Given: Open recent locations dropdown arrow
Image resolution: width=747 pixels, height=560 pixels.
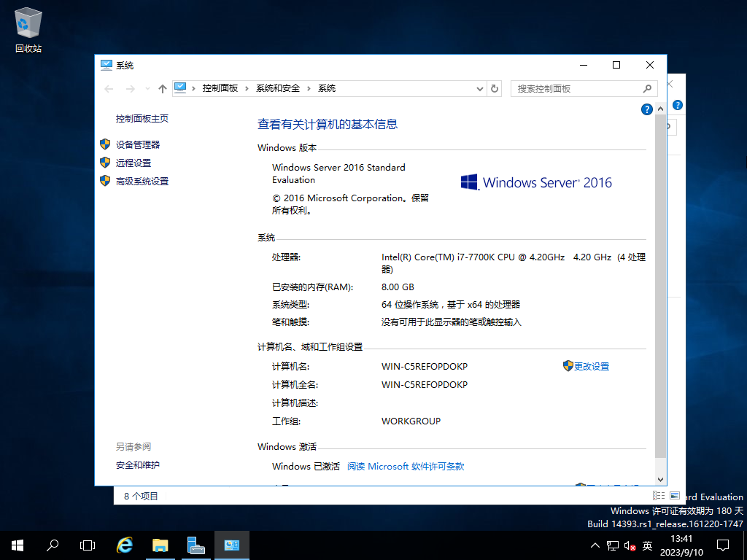Looking at the screenshot, I should coord(147,88).
